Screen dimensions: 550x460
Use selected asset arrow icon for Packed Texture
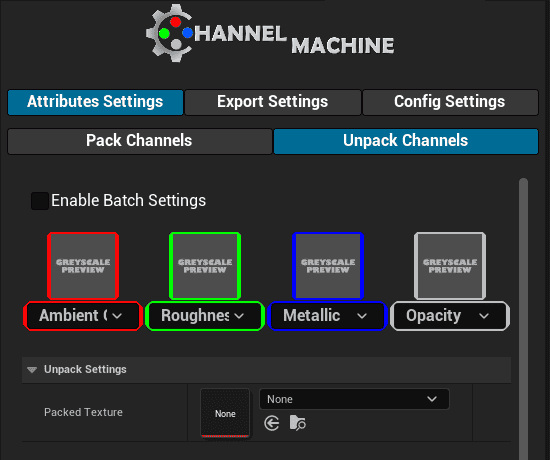pyautogui.click(x=271, y=423)
